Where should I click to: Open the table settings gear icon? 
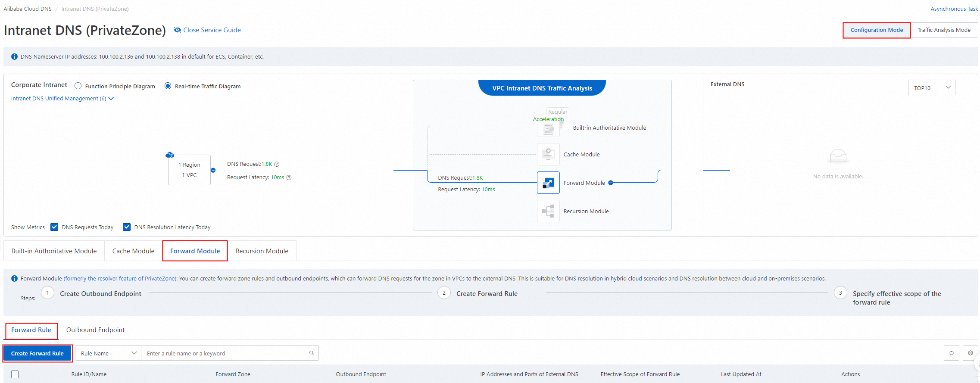pos(971,353)
